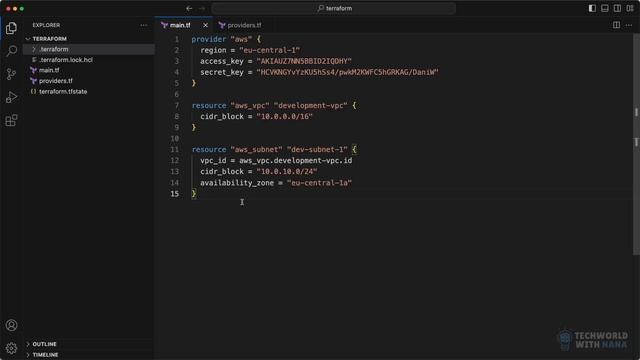
Task: Click the provider keyword on line 1
Action: (x=209, y=39)
